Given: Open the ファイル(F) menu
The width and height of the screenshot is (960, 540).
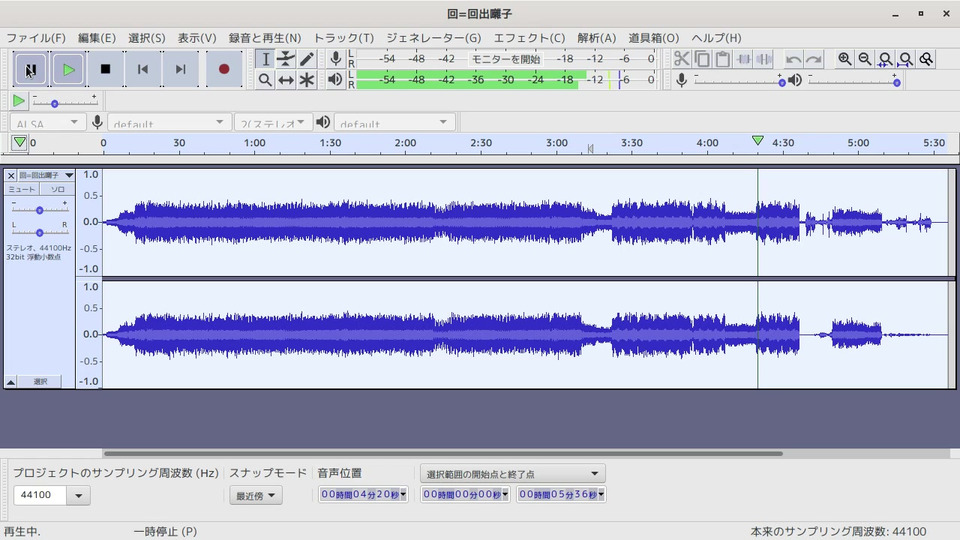Looking at the screenshot, I should [x=36, y=38].
